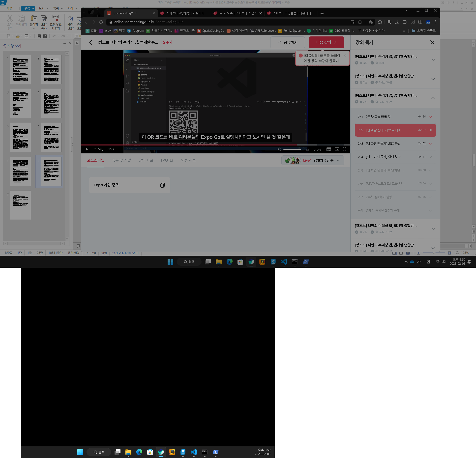476x458 pixels.
Task: Click the print preview icon in Hangul
Action: (x=45, y=36)
